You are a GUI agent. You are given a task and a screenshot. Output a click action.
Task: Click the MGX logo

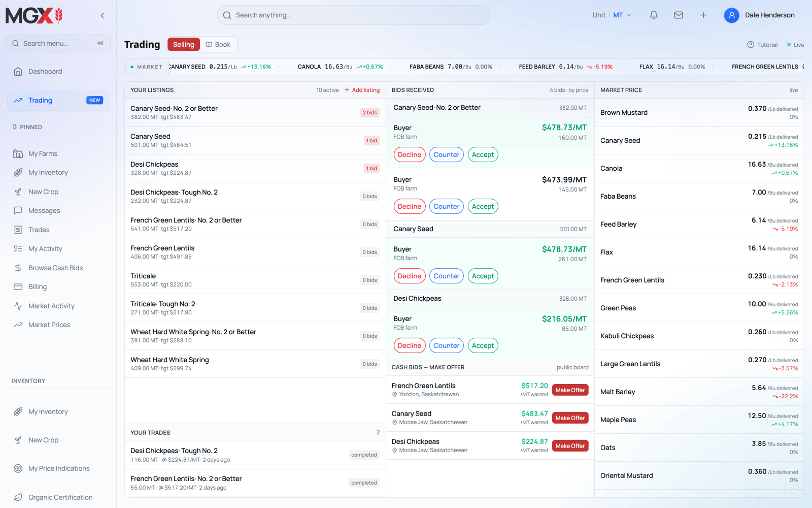(34, 16)
